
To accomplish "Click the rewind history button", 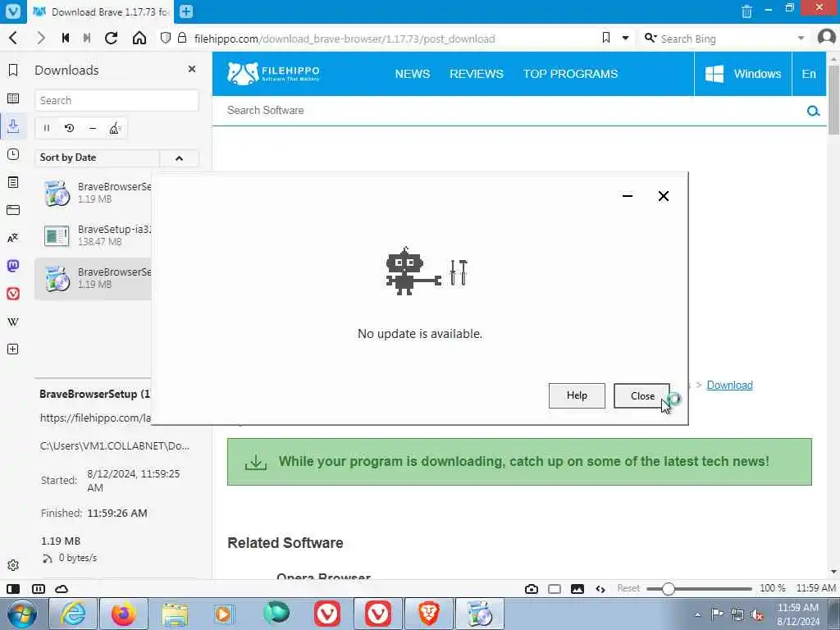I will tap(66, 38).
